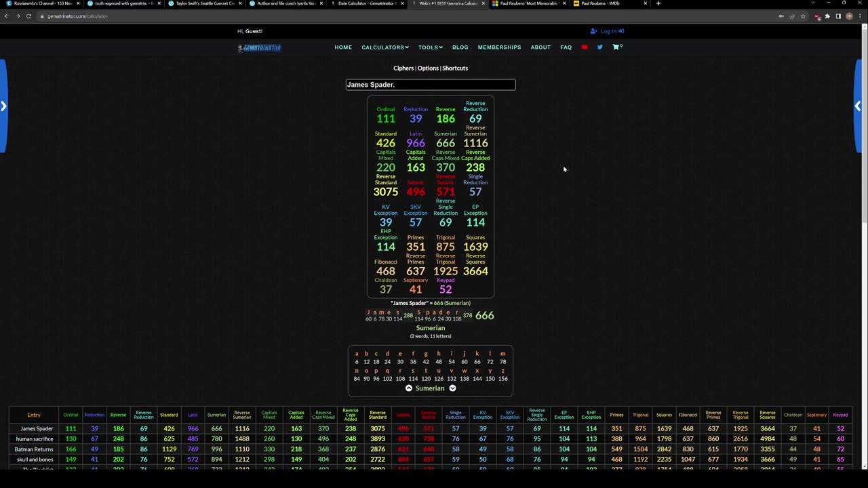Switch to truth exposed with gematria tab
Screen dimensions: 868x488
[124, 3]
